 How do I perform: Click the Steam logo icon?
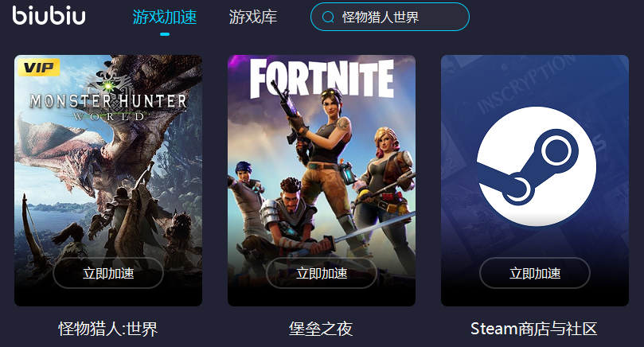click(x=536, y=166)
